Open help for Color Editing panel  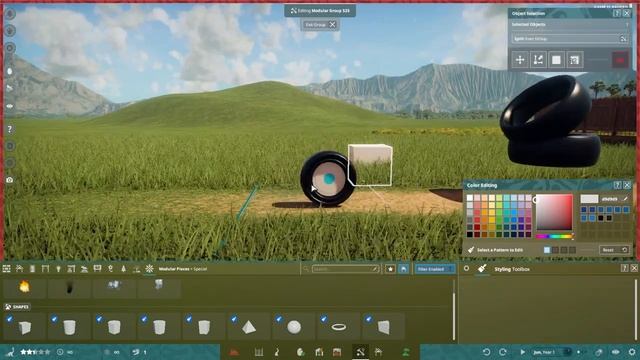click(617, 185)
